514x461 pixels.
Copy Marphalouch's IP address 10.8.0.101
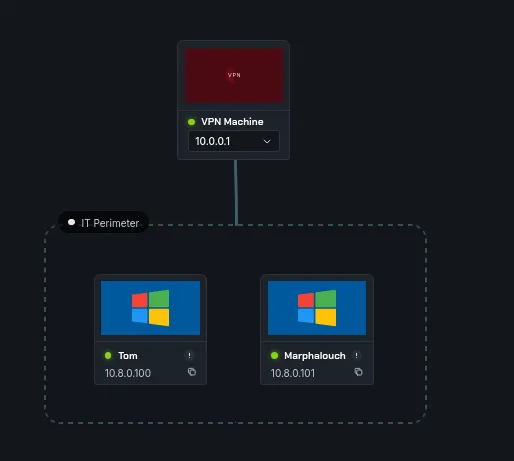tap(358, 372)
